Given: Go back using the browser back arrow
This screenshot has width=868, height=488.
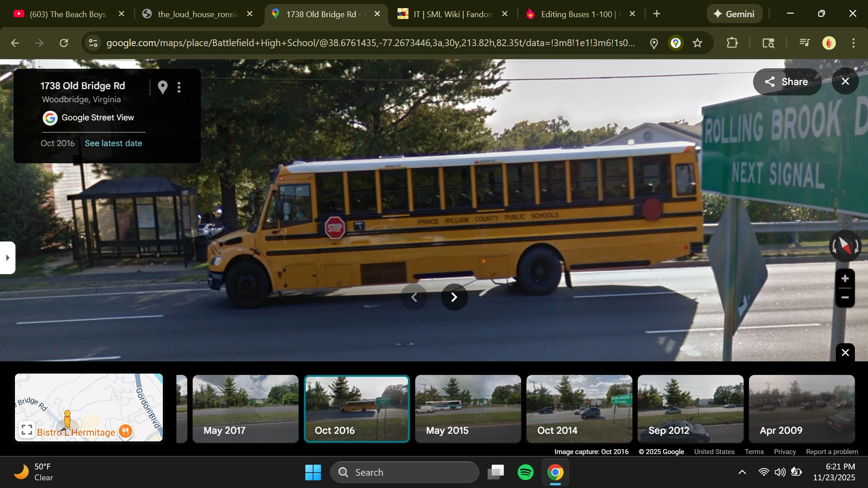Looking at the screenshot, I should pyautogui.click(x=15, y=43).
